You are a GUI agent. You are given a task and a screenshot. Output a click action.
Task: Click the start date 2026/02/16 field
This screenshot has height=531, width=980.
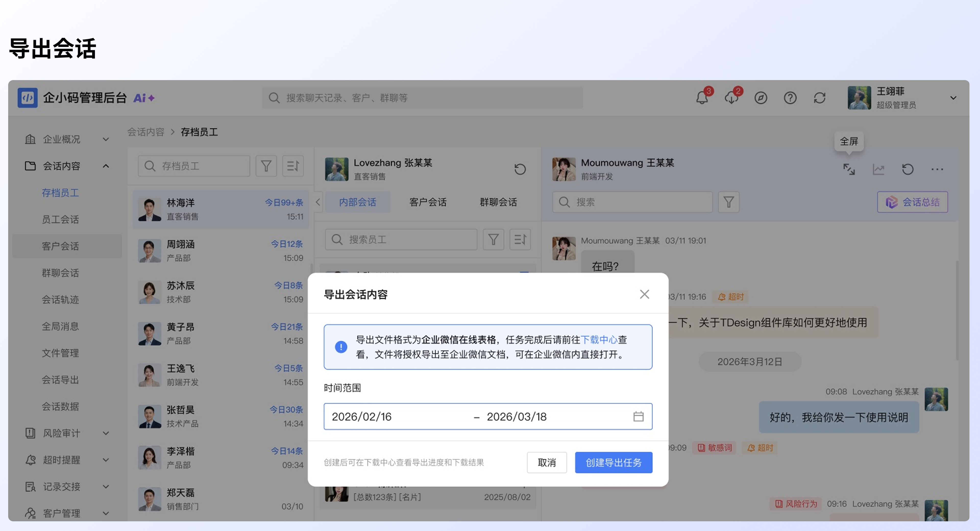(x=362, y=416)
